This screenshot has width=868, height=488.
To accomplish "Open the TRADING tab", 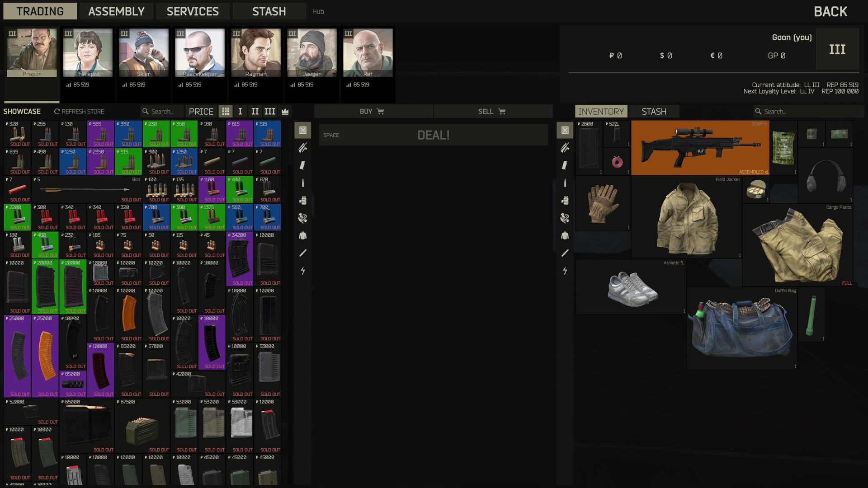I will click(40, 11).
